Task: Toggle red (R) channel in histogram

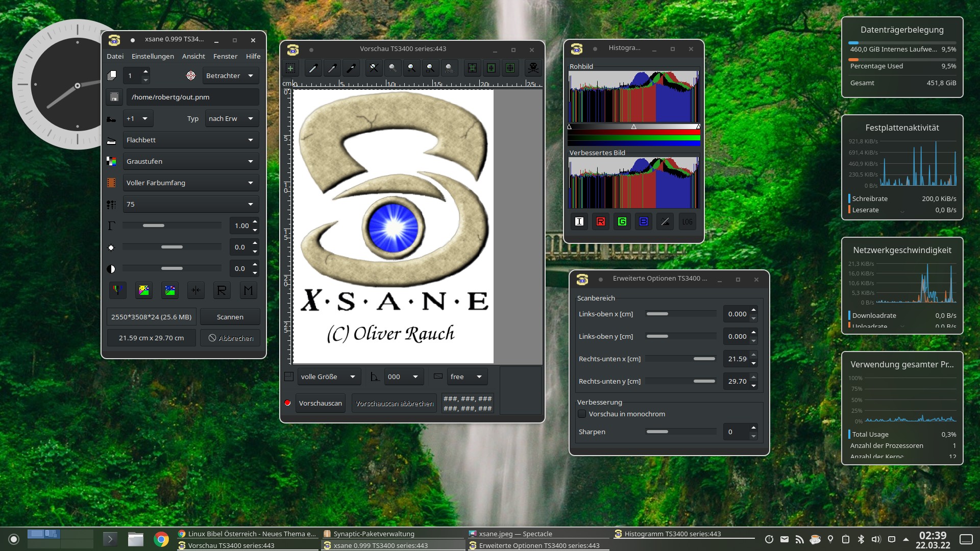Action: (x=601, y=221)
